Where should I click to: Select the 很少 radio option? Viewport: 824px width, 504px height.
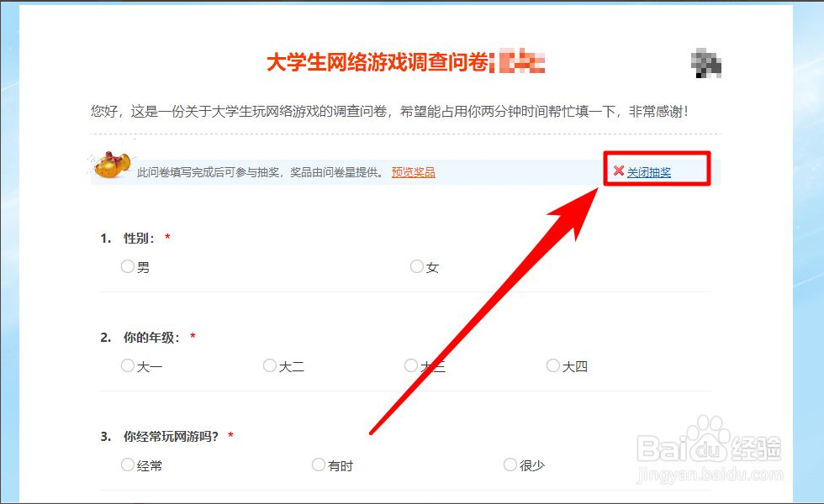click(x=510, y=465)
